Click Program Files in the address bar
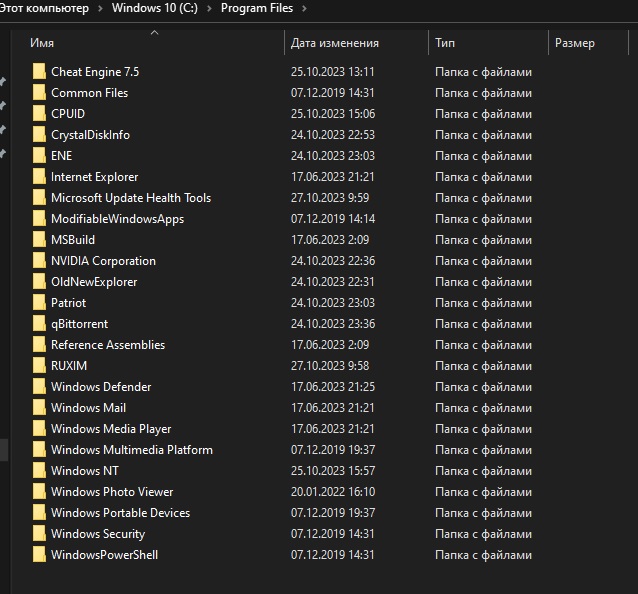Viewport: 638px width, 594px height. tap(257, 8)
